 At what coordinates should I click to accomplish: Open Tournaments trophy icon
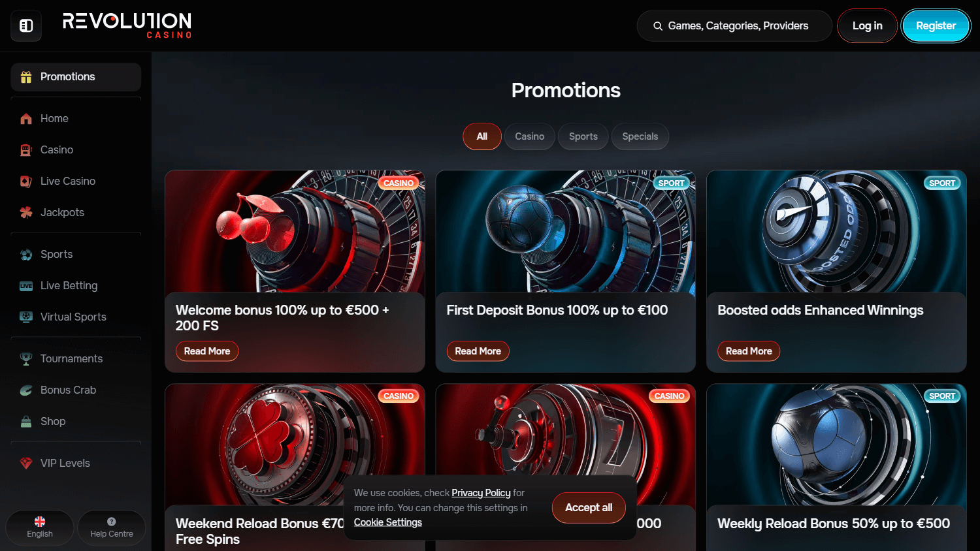pyautogui.click(x=26, y=359)
